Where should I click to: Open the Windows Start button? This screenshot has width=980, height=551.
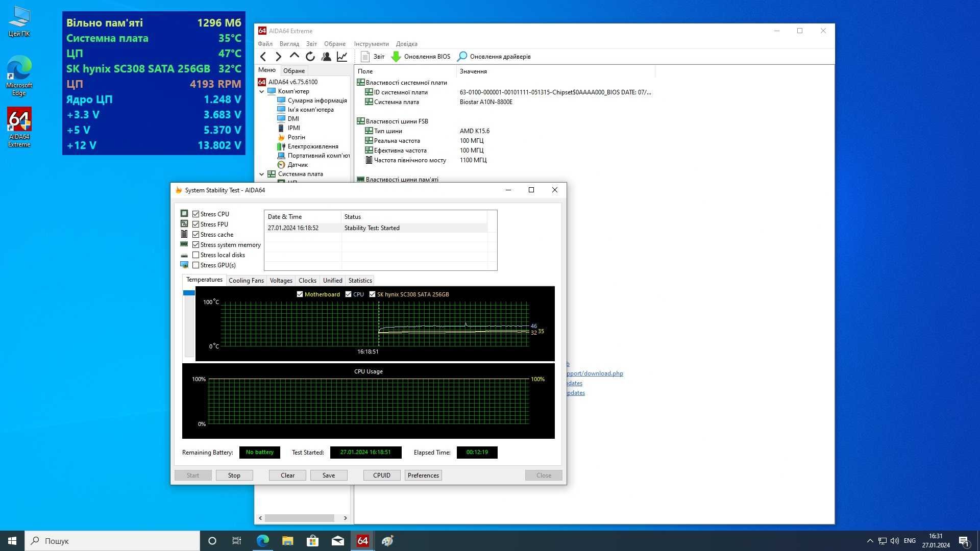12,541
